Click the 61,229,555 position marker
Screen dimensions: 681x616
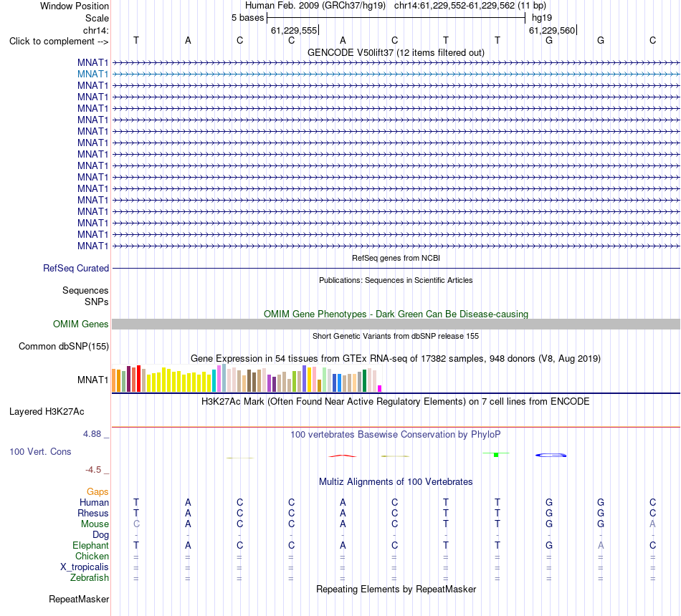pyautogui.click(x=294, y=30)
